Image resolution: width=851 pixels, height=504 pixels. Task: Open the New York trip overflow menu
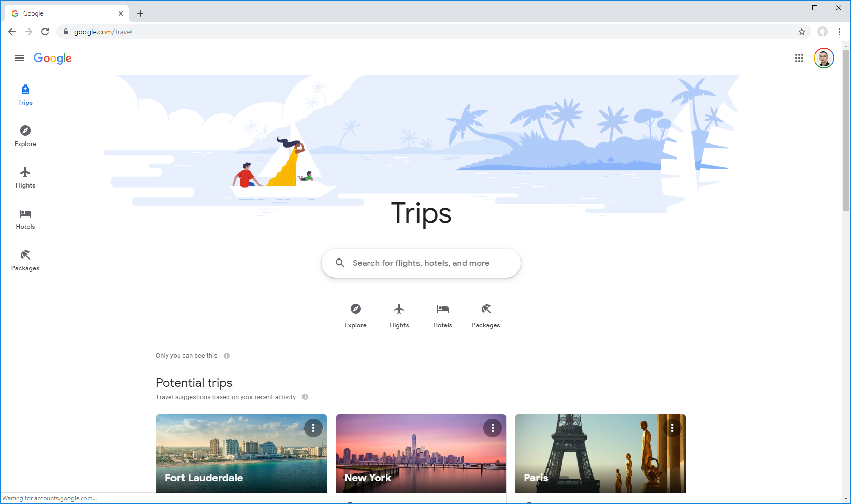(493, 428)
